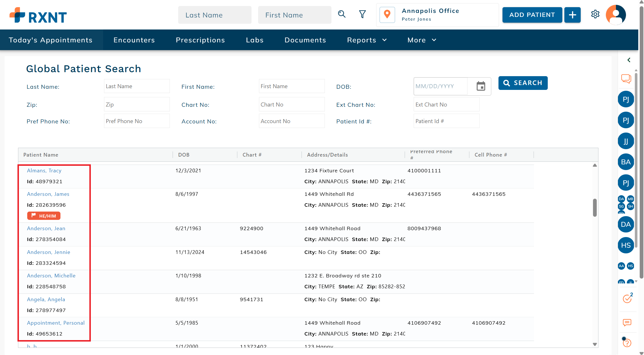Focus the Chart No input field

pos(292,104)
